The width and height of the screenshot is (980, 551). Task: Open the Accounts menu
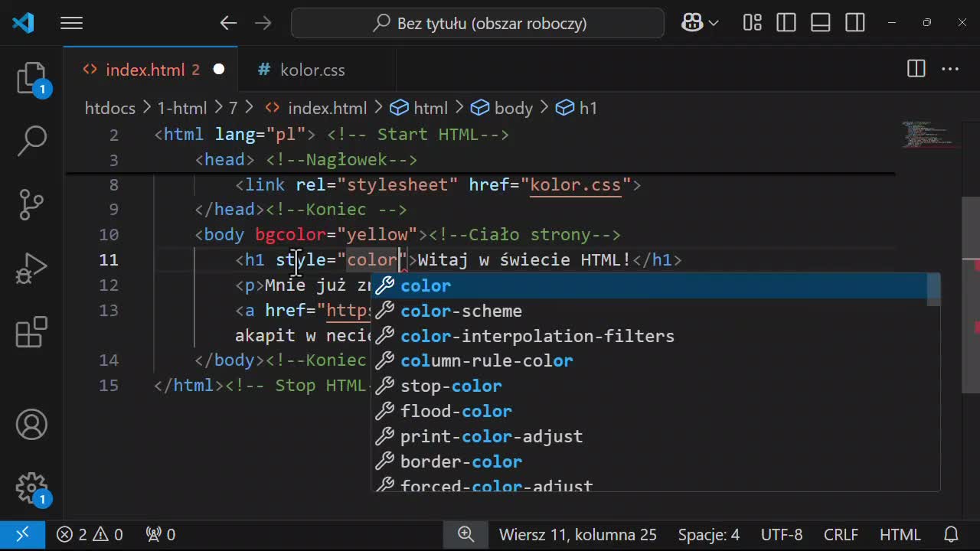point(32,425)
